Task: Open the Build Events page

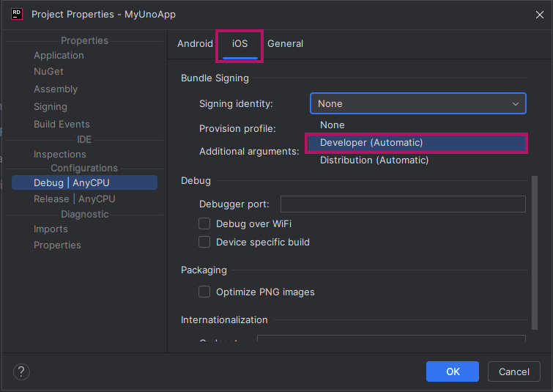Action: 62,125
